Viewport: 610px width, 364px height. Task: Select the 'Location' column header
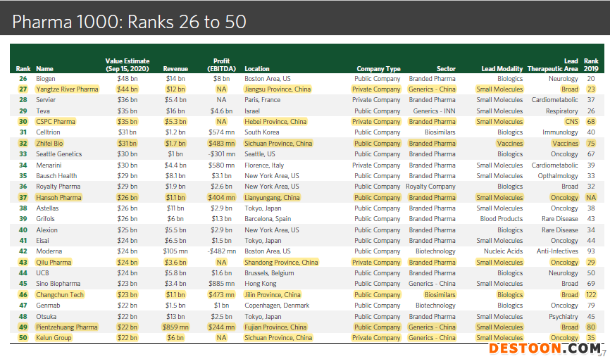[x=257, y=69]
